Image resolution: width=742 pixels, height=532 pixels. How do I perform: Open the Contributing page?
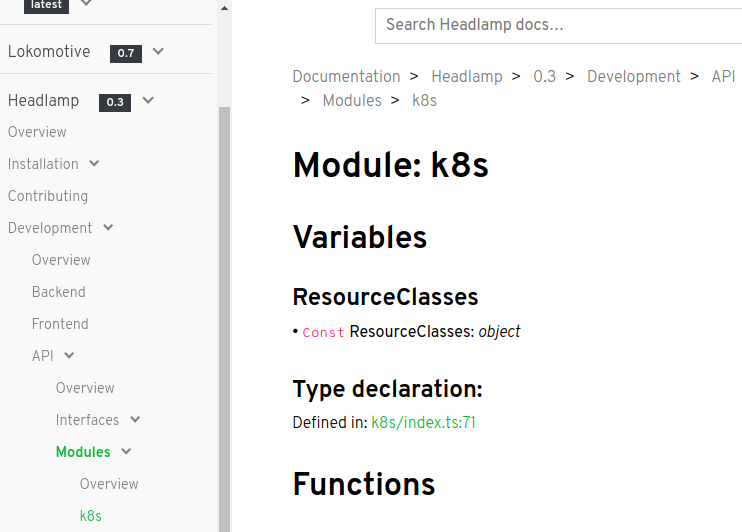click(48, 196)
